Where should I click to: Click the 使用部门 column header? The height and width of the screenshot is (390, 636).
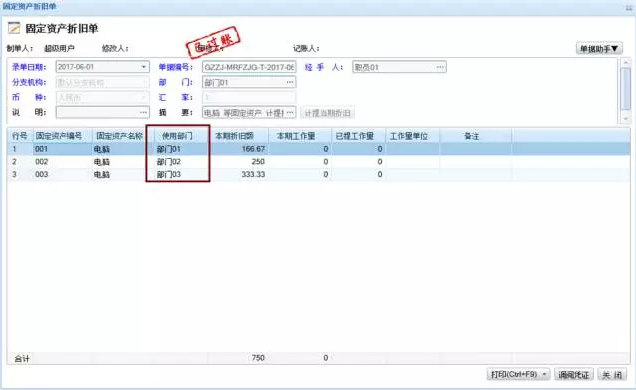click(177, 136)
